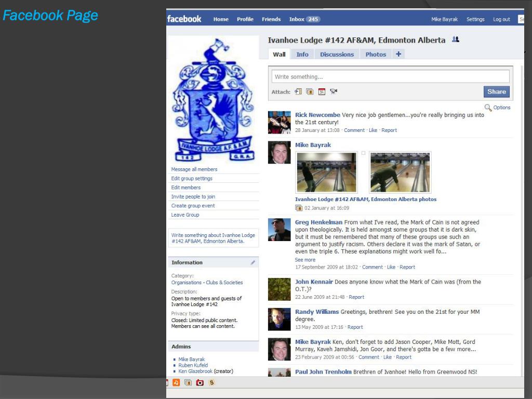Click Create group event

pos(193,206)
